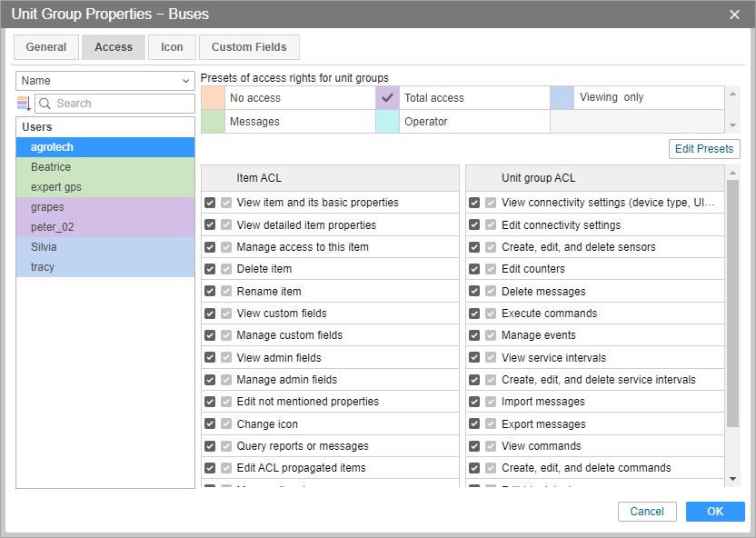This screenshot has height=538, width=756.
Task: Toggle the Execute commands checkbox
Action: click(474, 314)
